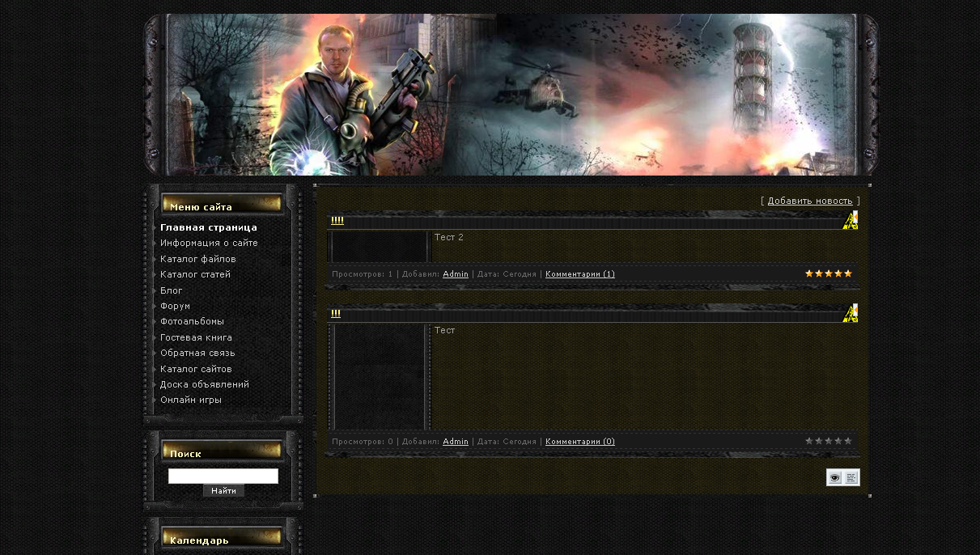This screenshot has height=555, width=980.
Task: Click the "Календарь" block heading
Action: click(199, 540)
